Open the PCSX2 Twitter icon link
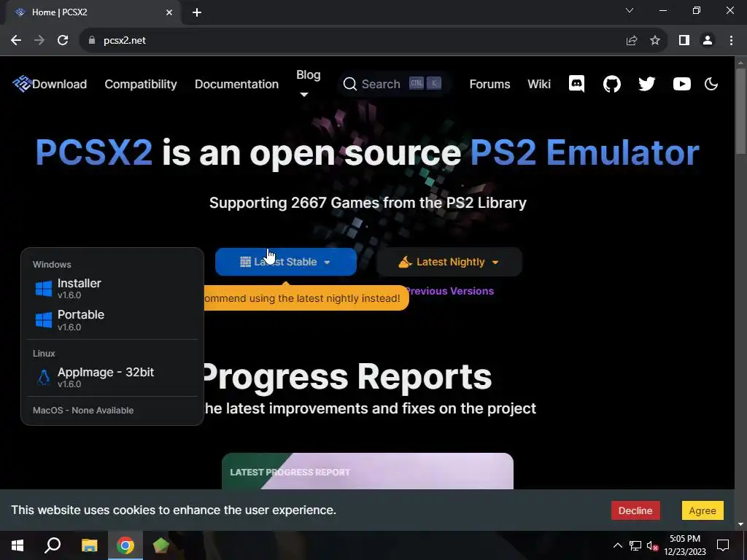This screenshot has width=747, height=560. 646,84
